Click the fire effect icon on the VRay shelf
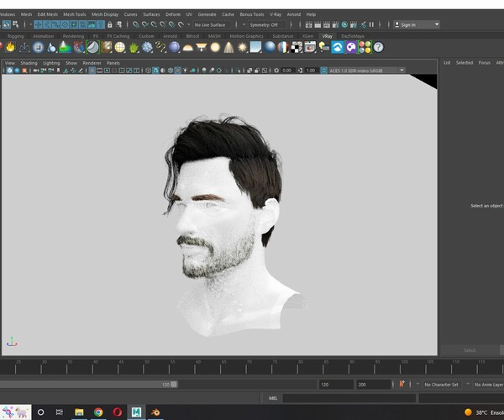Image resolution: width=504 pixels, height=420 pixels. coord(11,47)
